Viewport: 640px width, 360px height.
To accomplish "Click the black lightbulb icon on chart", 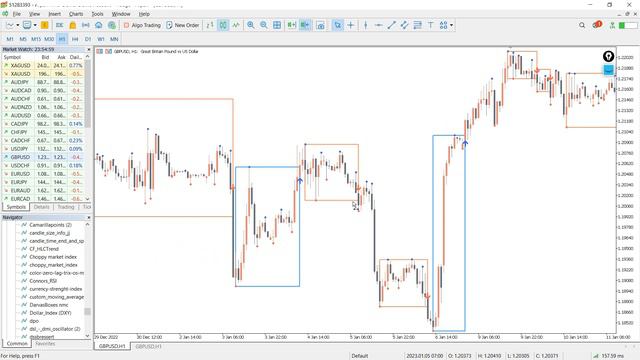I will click(x=608, y=56).
